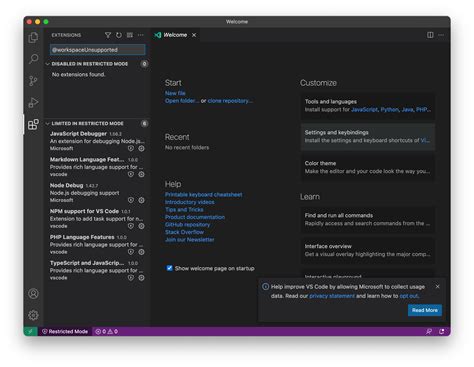The height and width of the screenshot is (367, 474).
Task: Select the PHP Language Features row
Action: coord(97,245)
